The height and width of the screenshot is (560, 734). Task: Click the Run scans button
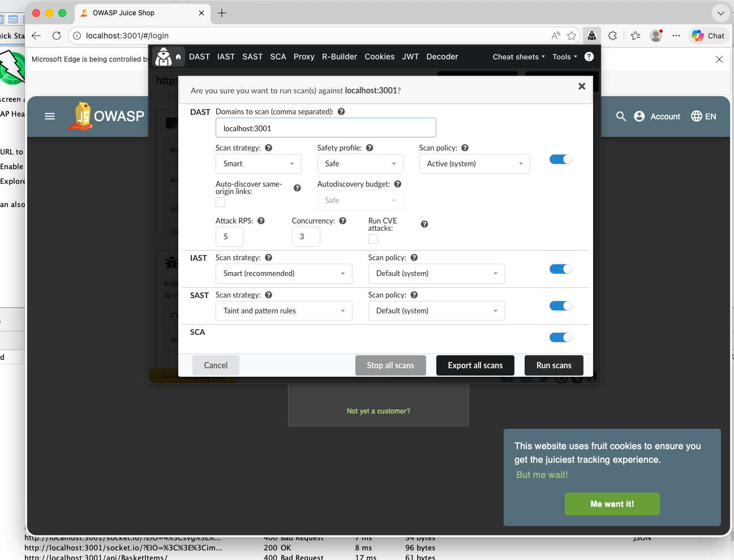pyautogui.click(x=553, y=365)
